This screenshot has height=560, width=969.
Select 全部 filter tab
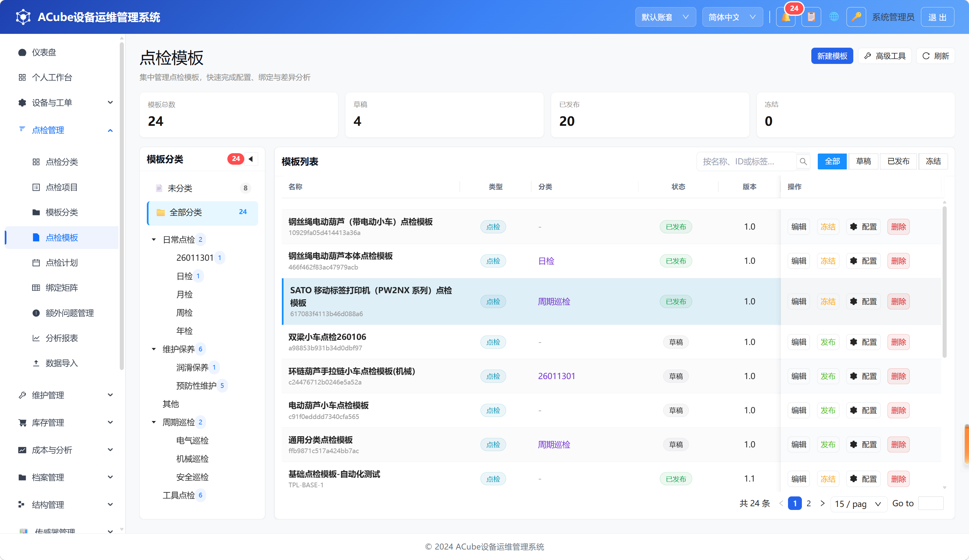(832, 161)
